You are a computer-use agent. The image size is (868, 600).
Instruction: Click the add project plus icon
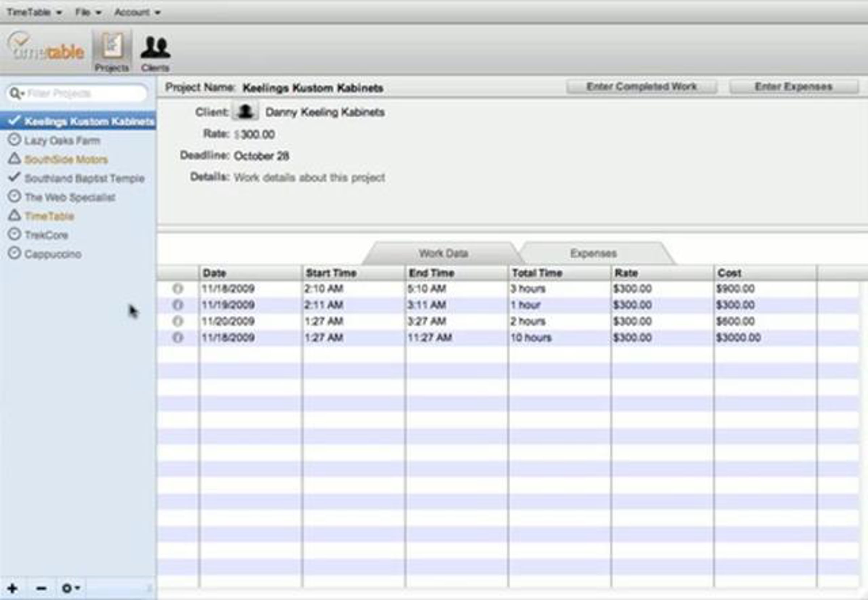(x=12, y=588)
